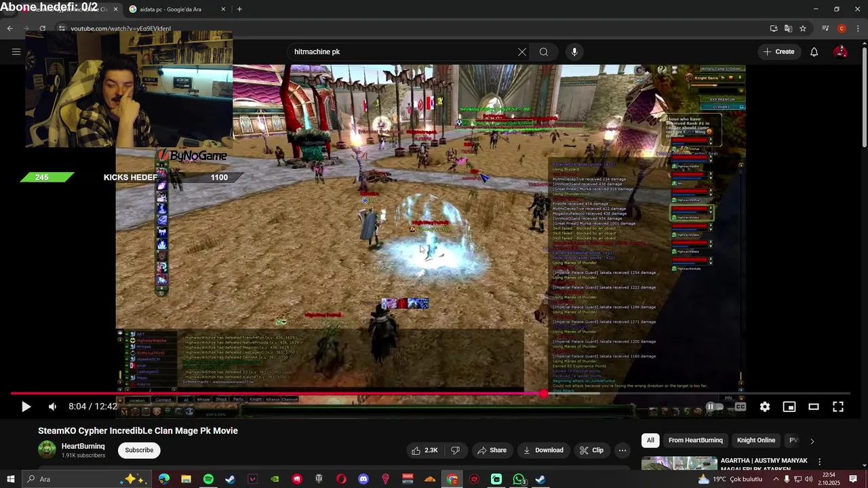Subscribe to HeartBurninq channel

tap(139, 450)
